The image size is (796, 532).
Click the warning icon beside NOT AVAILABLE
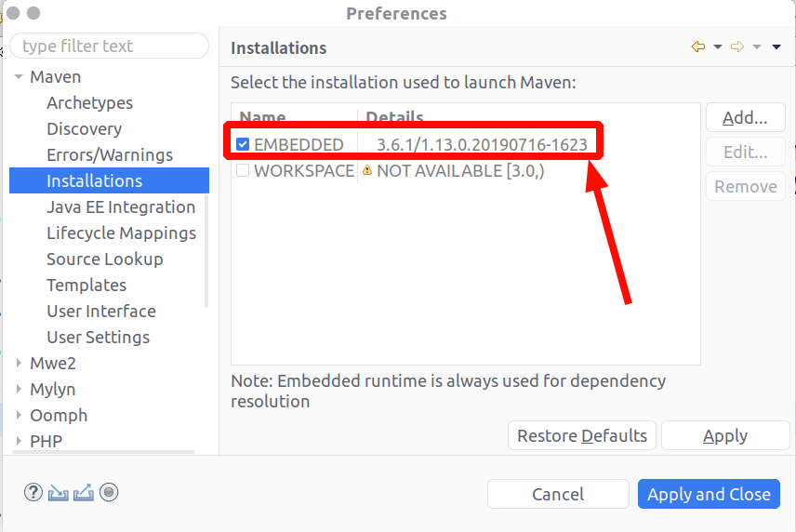click(x=367, y=171)
